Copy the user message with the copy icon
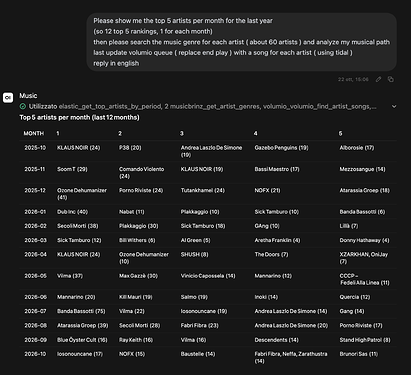Viewport: 411px width, 375px height. click(x=391, y=79)
